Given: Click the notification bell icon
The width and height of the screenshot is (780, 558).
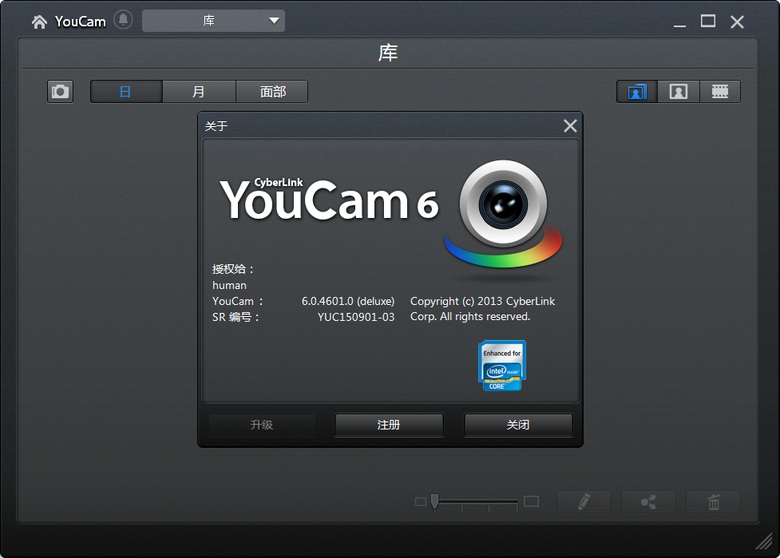Looking at the screenshot, I should 123,20.
